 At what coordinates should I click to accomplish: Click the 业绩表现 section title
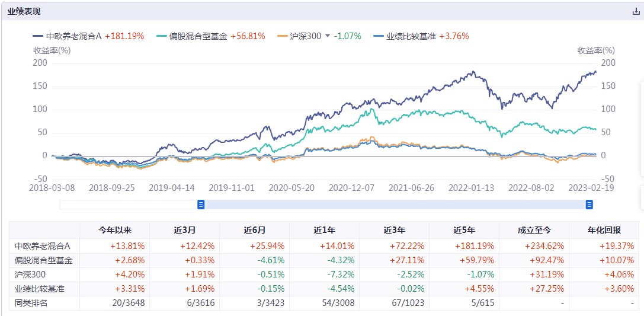click(24, 12)
